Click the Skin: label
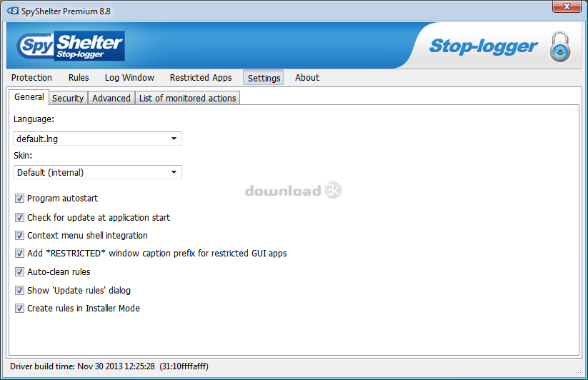This screenshot has width=588, height=380. point(23,155)
